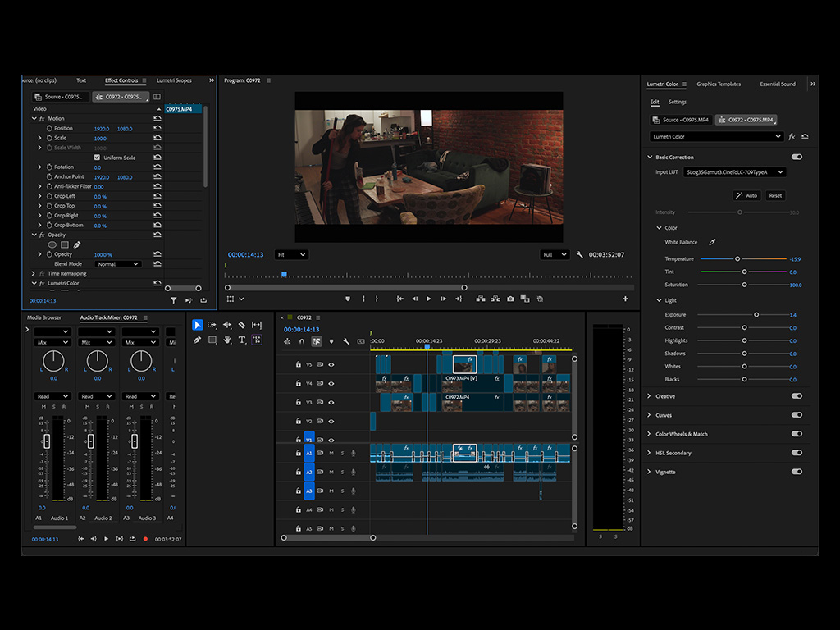Select the Pen tool in the timeline toolbar

click(x=197, y=340)
